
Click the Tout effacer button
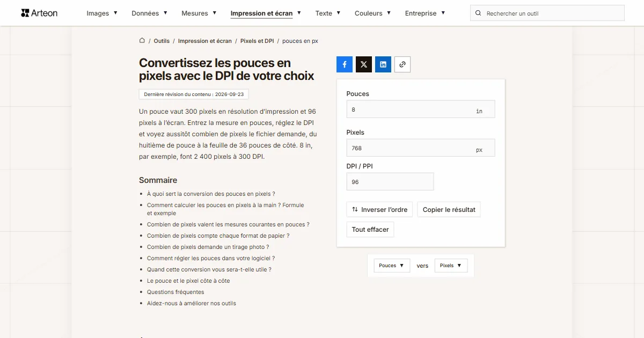pyautogui.click(x=370, y=229)
